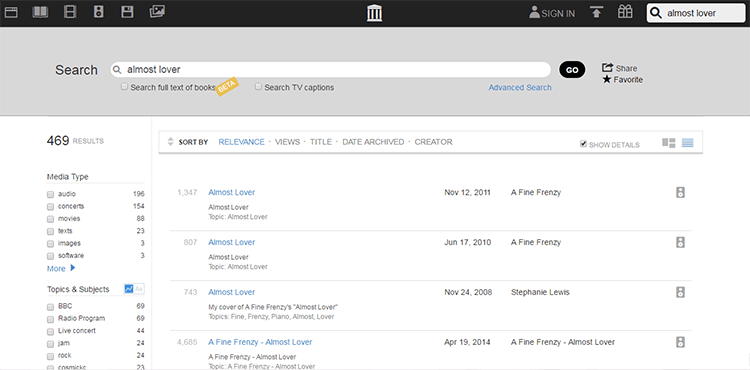Click the Share icon
Screen dimensions: 750x370
[x=607, y=67]
